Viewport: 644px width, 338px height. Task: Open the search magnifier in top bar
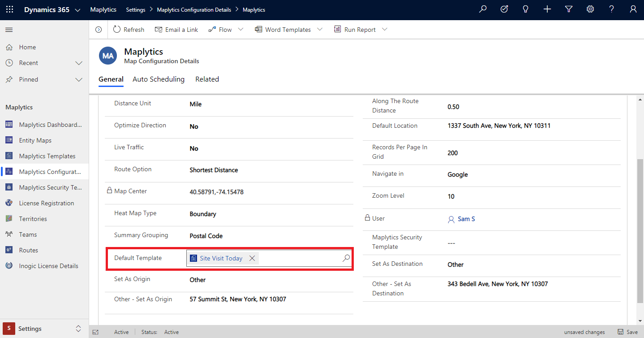483,9
